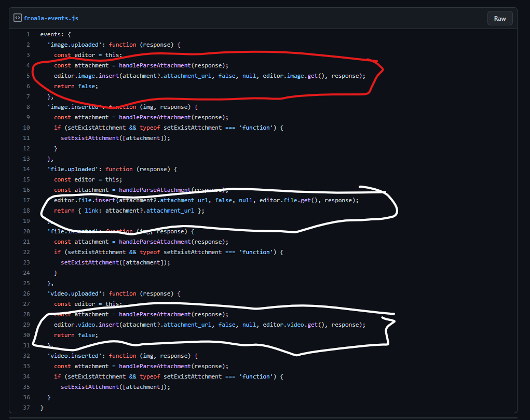Screen dimensions: 530x420
Task: Select line number 5
Action: pos(28,76)
